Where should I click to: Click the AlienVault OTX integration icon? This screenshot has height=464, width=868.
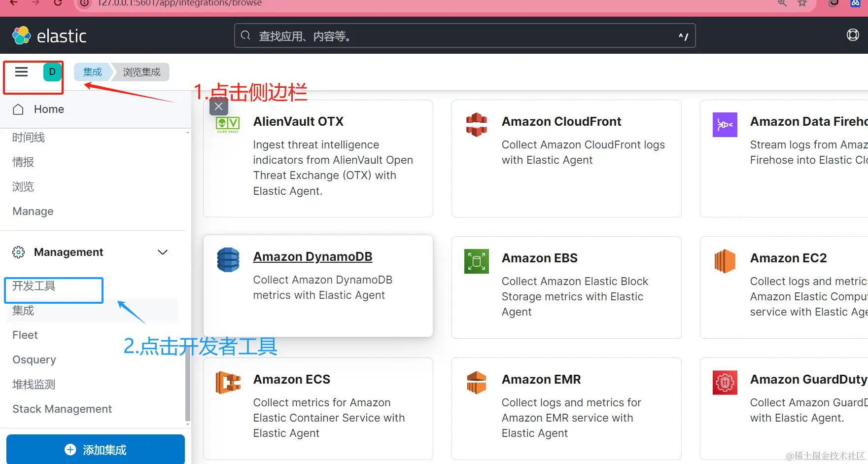tap(228, 124)
